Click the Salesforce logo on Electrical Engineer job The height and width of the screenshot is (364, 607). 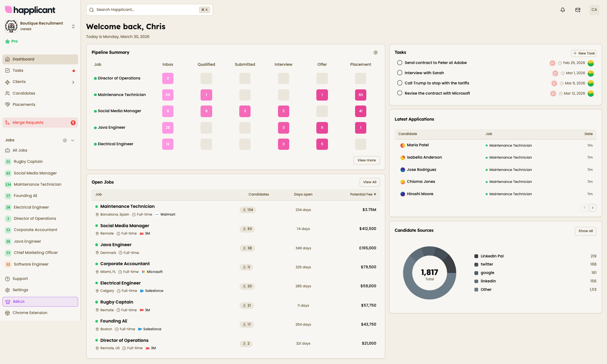click(142, 291)
